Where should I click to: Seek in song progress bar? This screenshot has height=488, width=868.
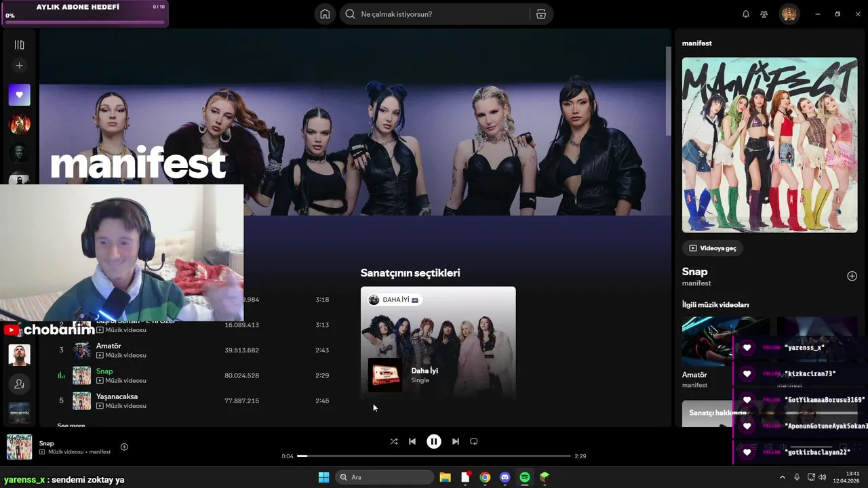tap(434, 456)
